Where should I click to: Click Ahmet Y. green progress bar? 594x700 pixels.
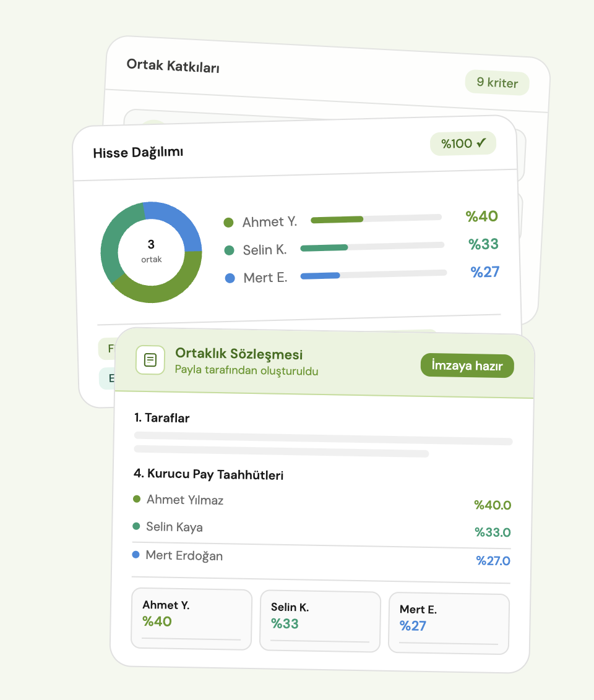tap(376, 218)
